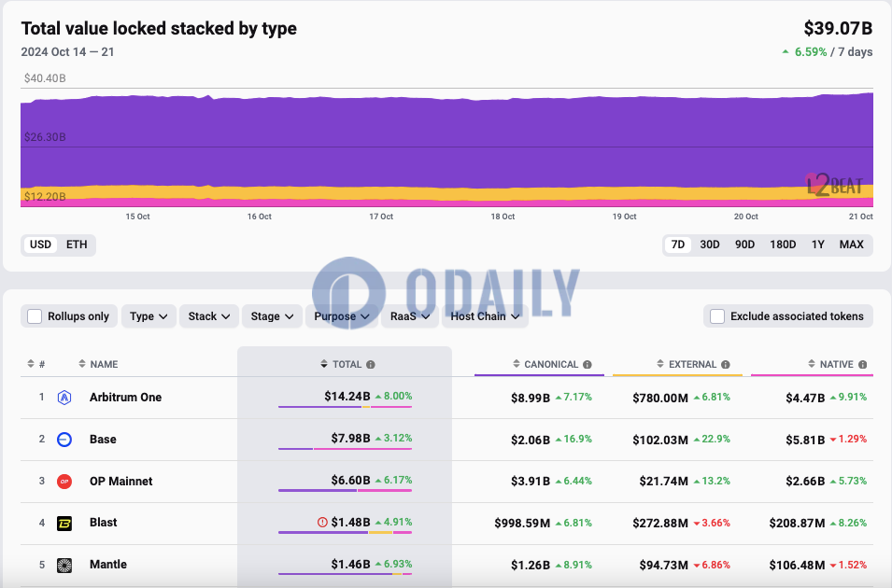892x588 pixels.
Task: Click the Base logo icon
Action: coord(64,440)
